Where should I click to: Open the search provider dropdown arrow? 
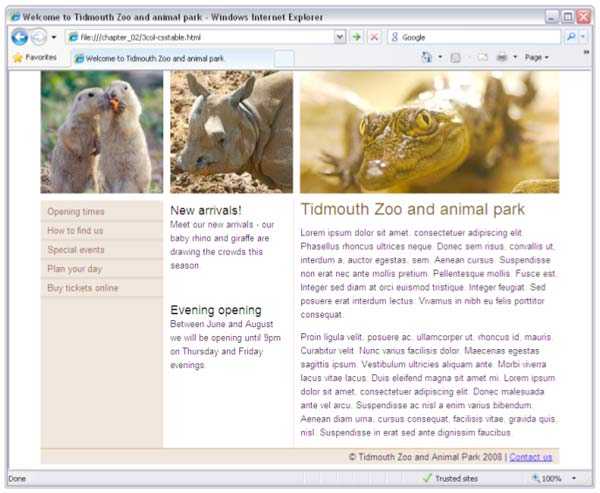coord(583,37)
